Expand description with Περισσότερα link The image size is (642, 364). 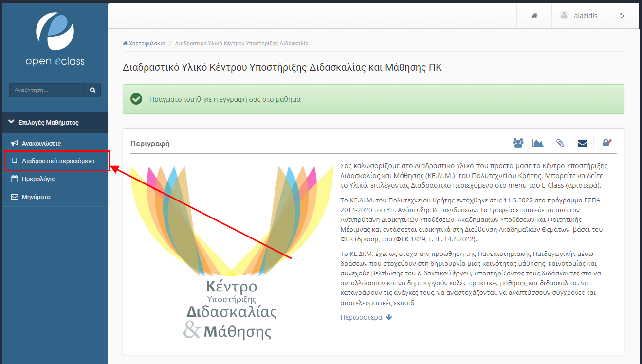point(366,317)
